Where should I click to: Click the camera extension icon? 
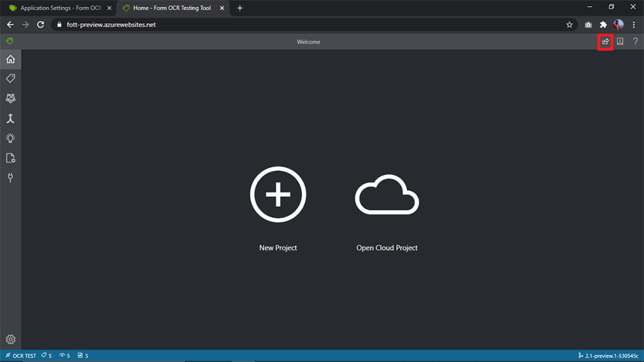588,25
